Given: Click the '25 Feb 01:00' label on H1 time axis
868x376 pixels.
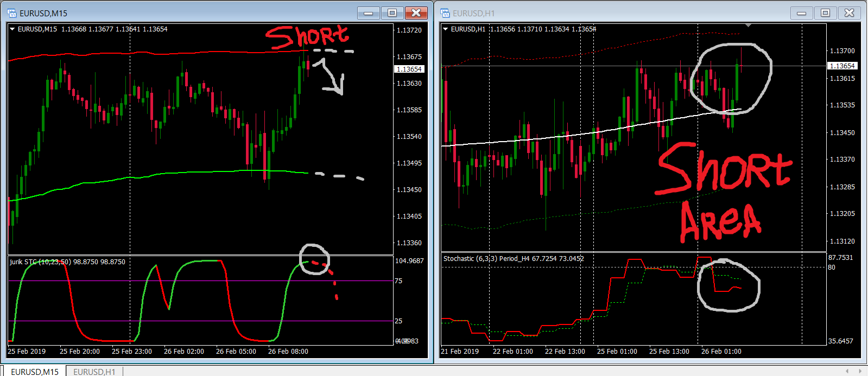Looking at the screenshot, I should 617,352.
